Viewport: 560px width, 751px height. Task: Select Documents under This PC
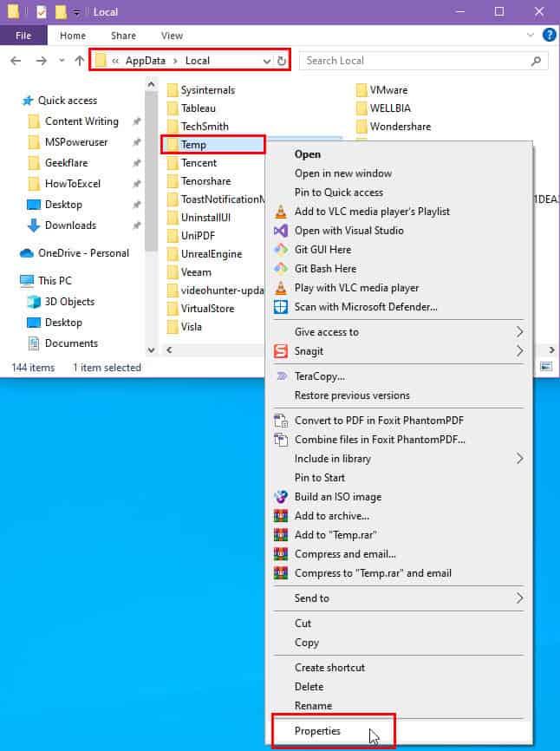coord(71,343)
